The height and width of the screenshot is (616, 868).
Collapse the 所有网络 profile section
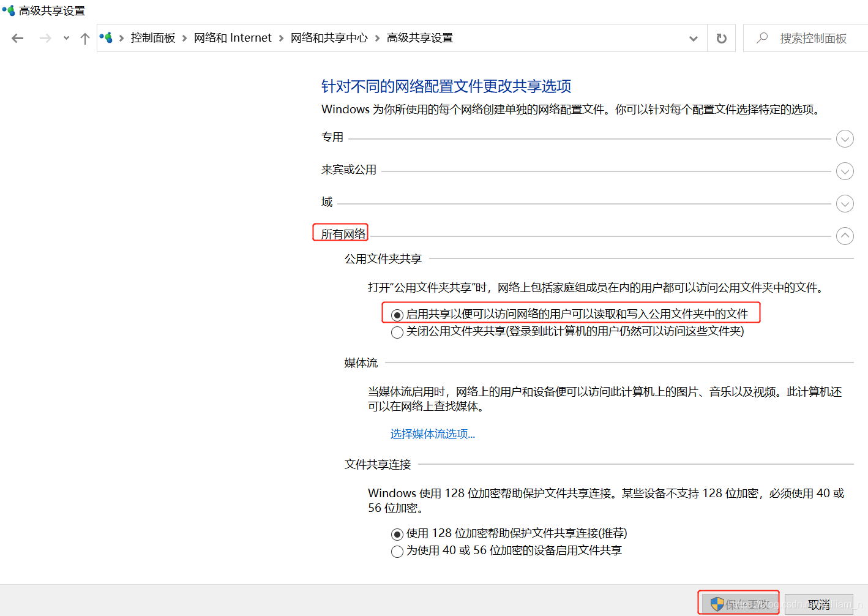coord(845,236)
